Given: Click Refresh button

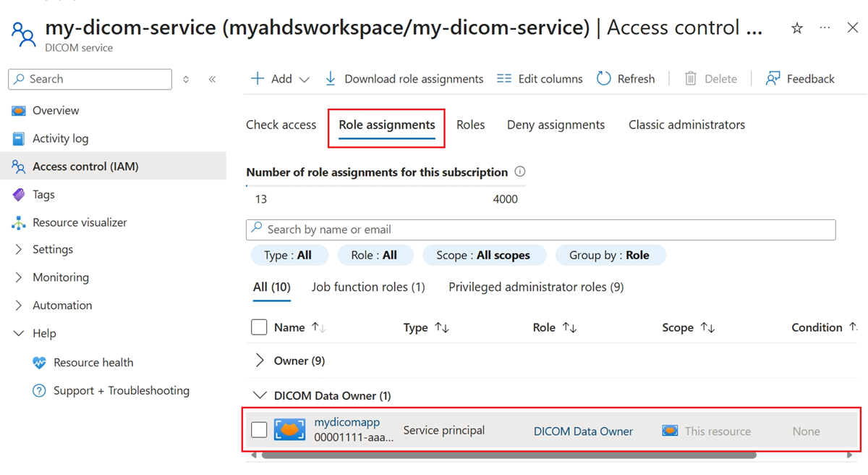Looking at the screenshot, I should 626,79.
